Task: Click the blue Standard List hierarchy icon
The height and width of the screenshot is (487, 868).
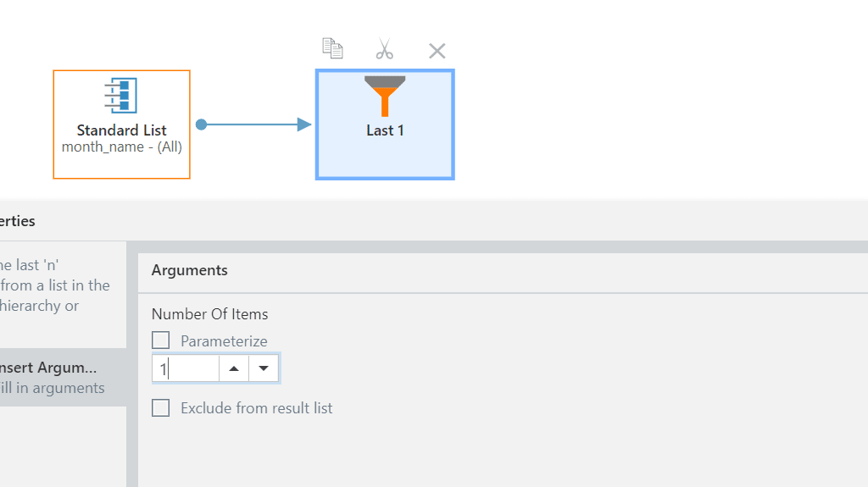Action: pyautogui.click(x=121, y=96)
